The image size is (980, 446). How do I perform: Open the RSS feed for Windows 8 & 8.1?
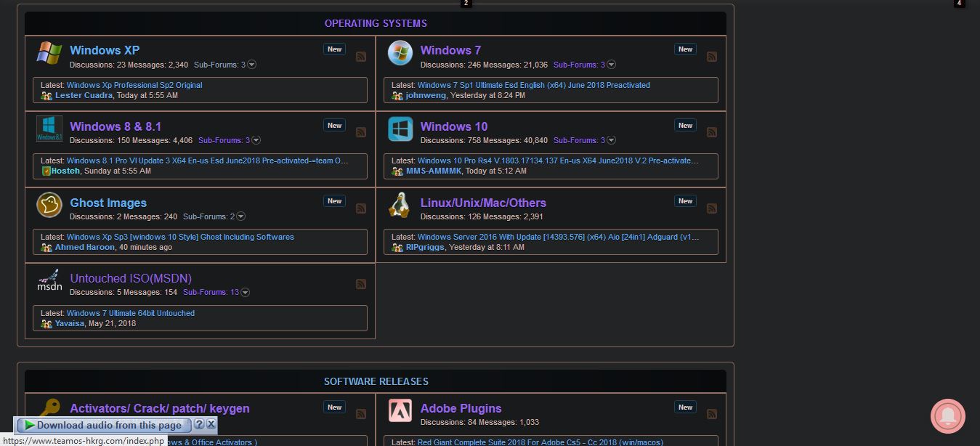click(x=361, y=132)
